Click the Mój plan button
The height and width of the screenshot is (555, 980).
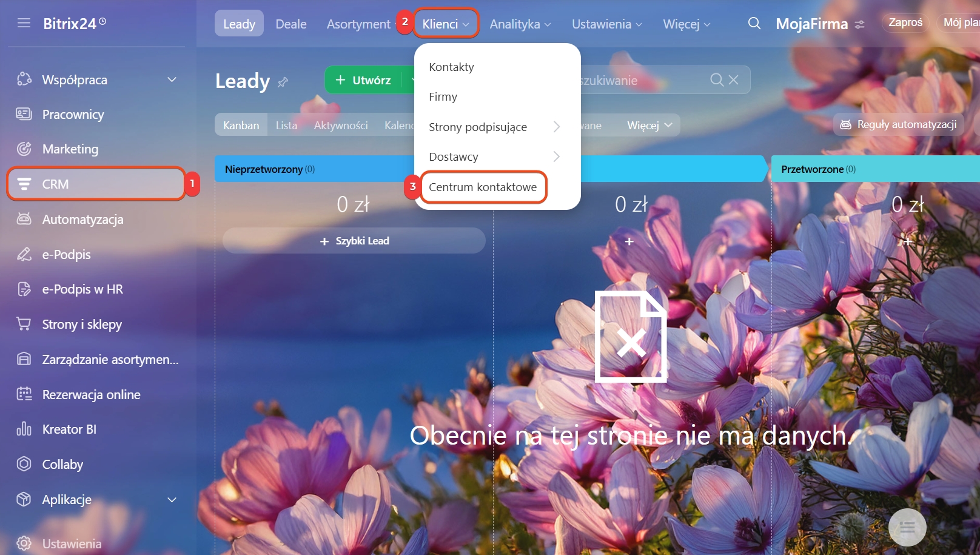[958, 22]
